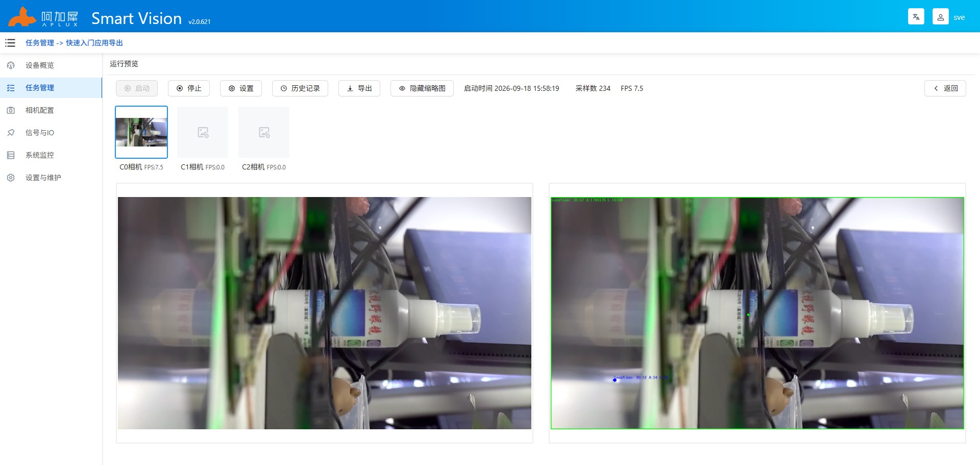Open 相机配置 in sidebar
Viewport: 980px width, 465px height.
pos(51,110)
